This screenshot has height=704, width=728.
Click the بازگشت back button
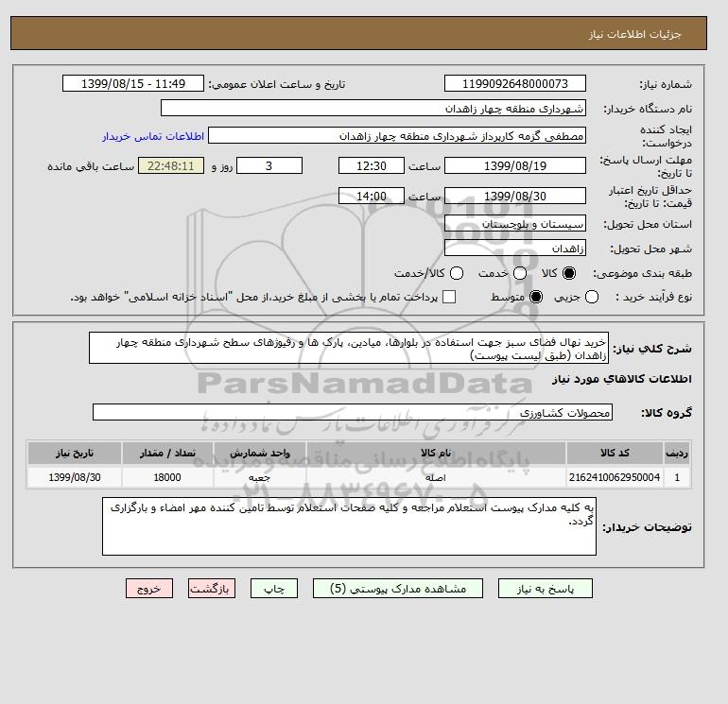pos(212,589)
